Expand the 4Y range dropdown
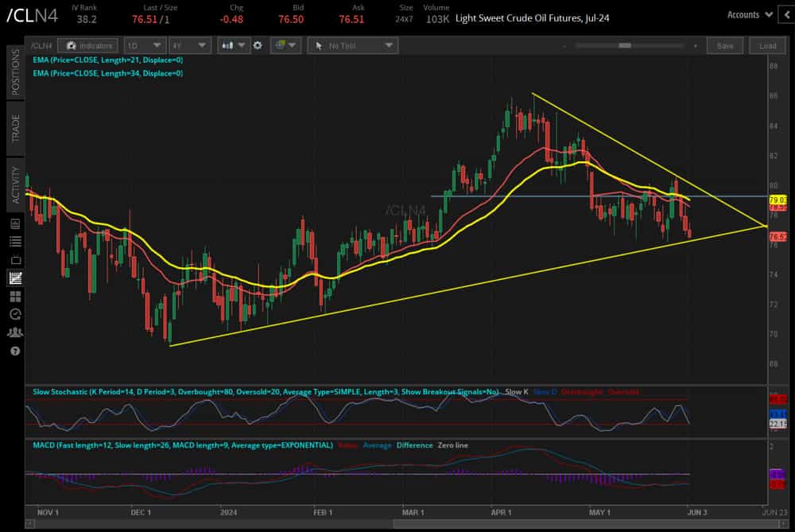 [x=188, y=45]
